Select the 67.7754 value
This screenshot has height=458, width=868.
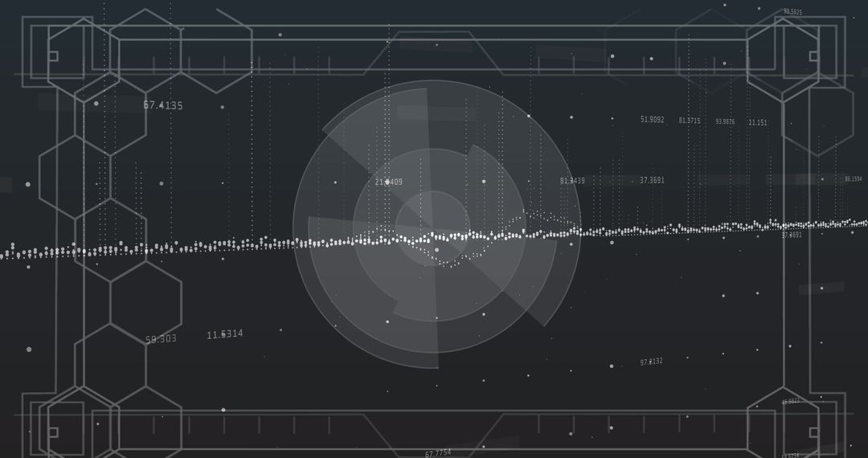tap(438, 453)
